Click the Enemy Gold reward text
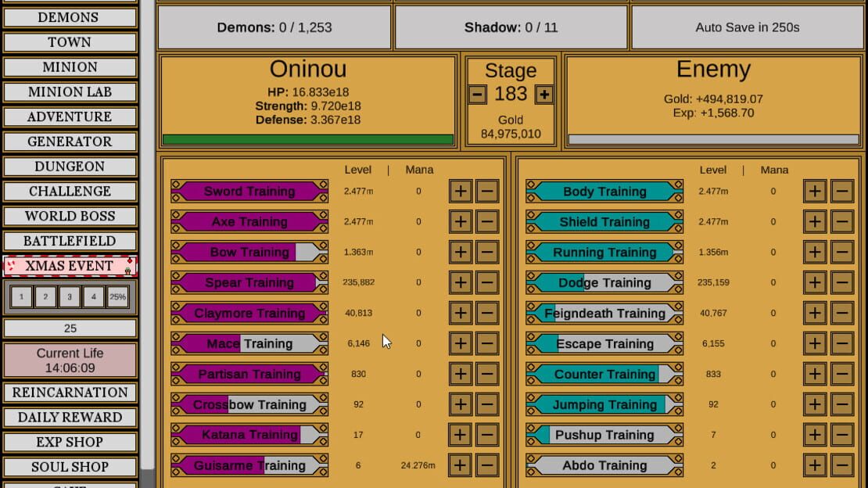Viewport: 868px width, 488px height. [713, 99]
